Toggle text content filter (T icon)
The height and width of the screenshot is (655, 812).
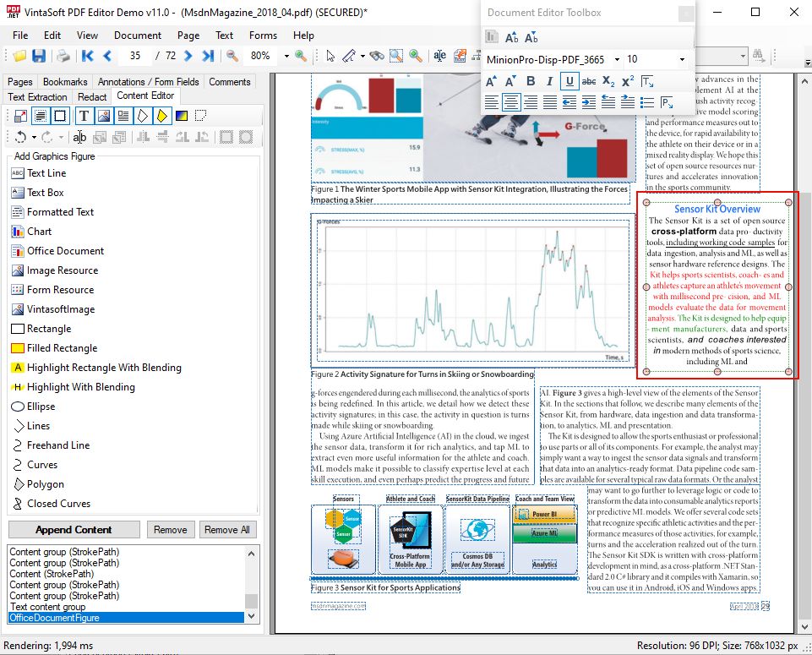tap(84, 116)
